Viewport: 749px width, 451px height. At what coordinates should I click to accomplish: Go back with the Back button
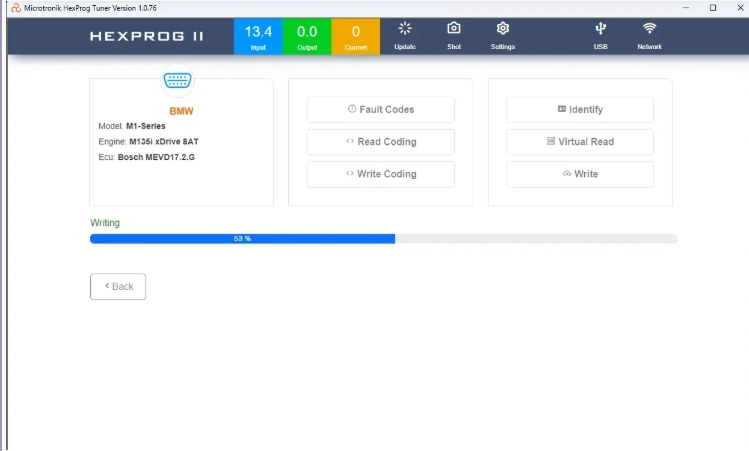tap(118, 287)
